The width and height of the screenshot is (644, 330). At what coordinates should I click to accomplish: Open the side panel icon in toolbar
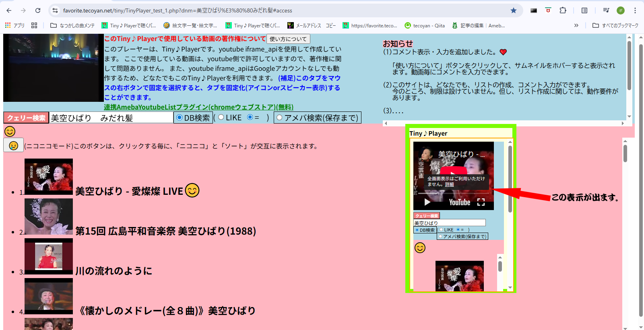(x=584, y=10)
